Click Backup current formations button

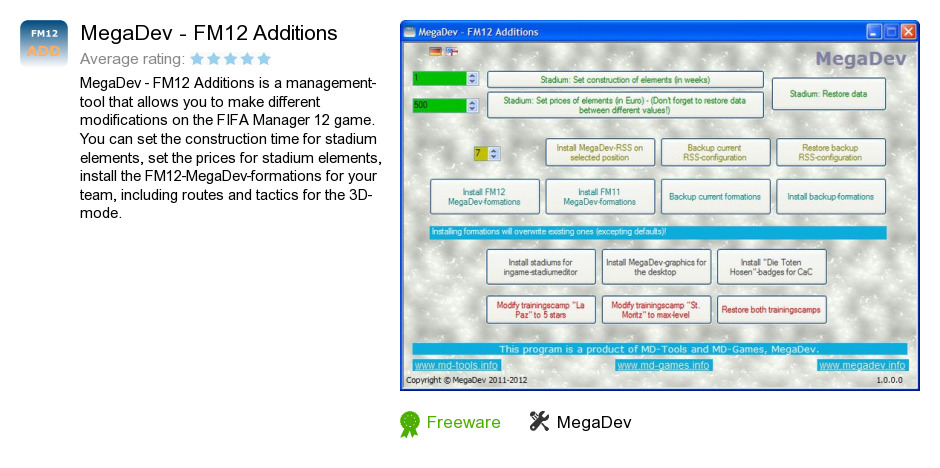[715, 197]
